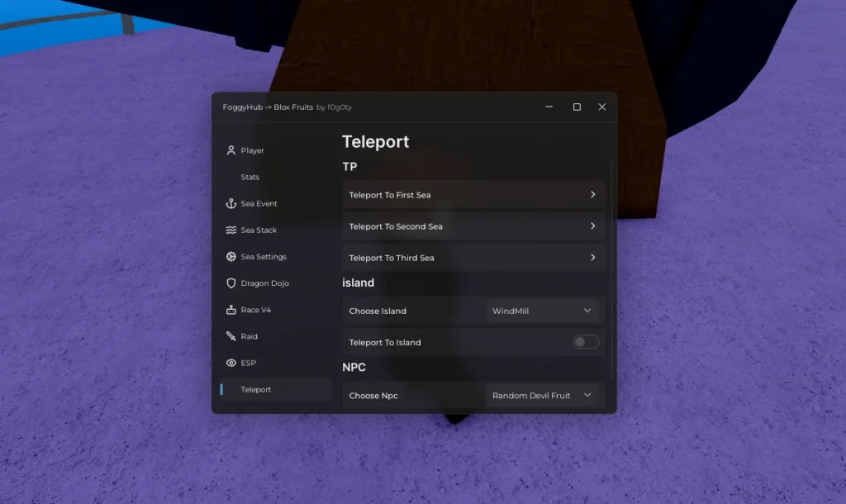Click the Dragon Dojo shield icon
This screenshot has height=504, width=846.
[231, 283]
